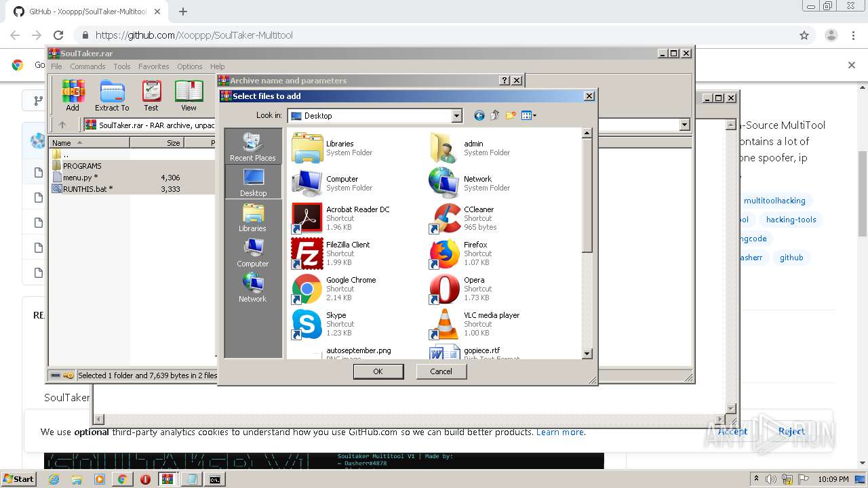Viewport: 868px width, 488px height.
Task: Open Help in Archive name dialog
Action: [505, 80]
